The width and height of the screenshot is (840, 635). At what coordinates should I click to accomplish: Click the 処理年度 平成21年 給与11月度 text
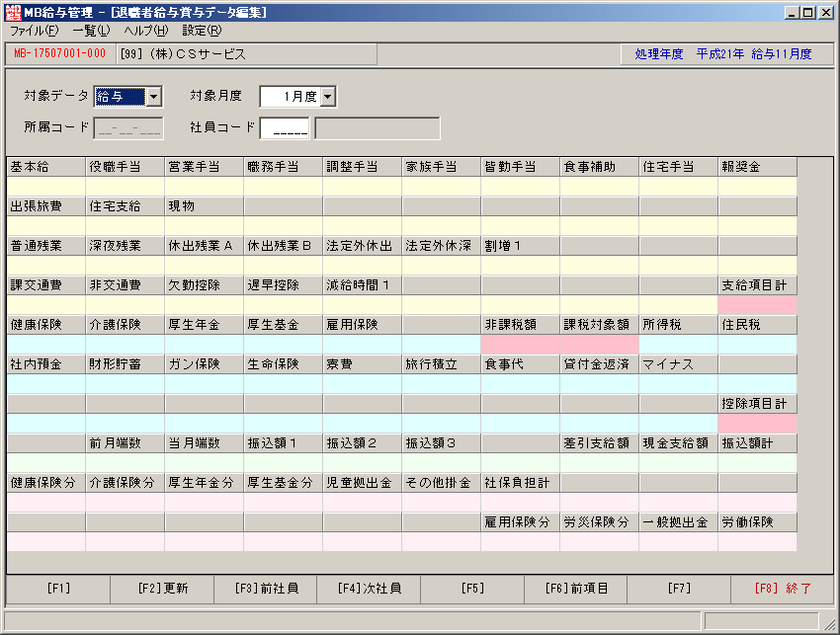point(723,54)
